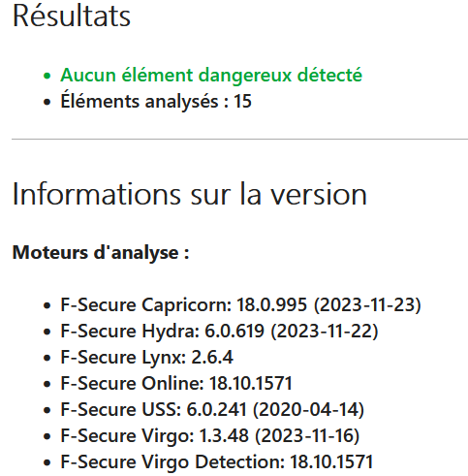Screen dimensions: 468x476
Task: Select the F-Secure Hydra 6.0.619 entry
Action: click(219, 331)
